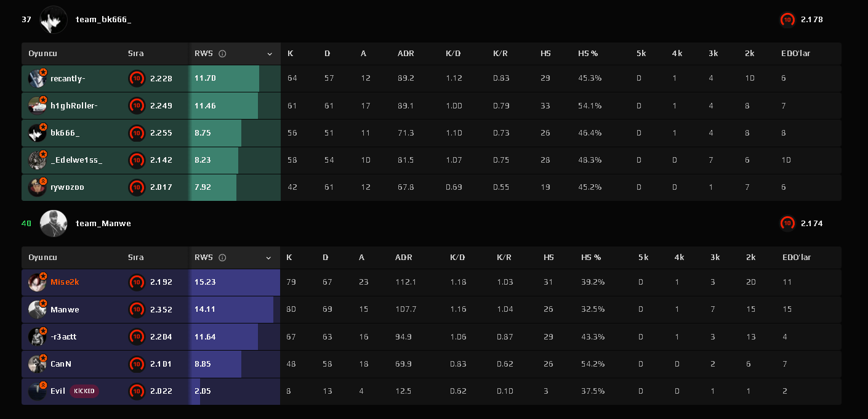
Task: Click the level 10 skill icon beside recantly-
Action: [x=137, y=79]
